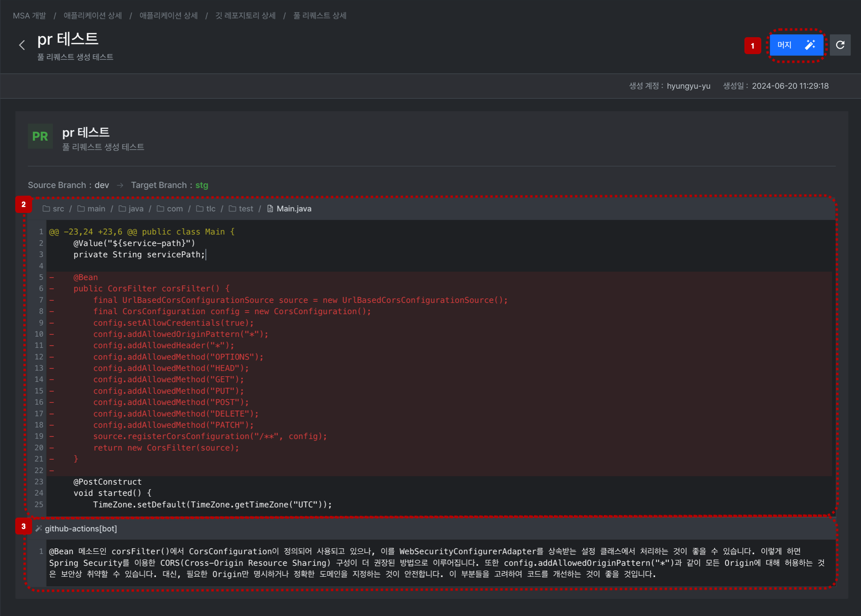Click the test folder icon in path

(232, 209)
